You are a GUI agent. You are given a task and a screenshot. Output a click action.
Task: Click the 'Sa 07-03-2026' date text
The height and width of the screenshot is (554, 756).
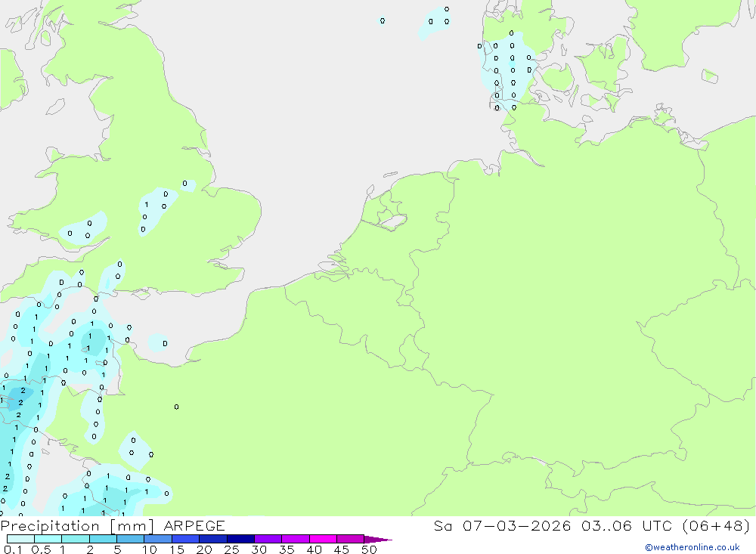click(502, 526)
